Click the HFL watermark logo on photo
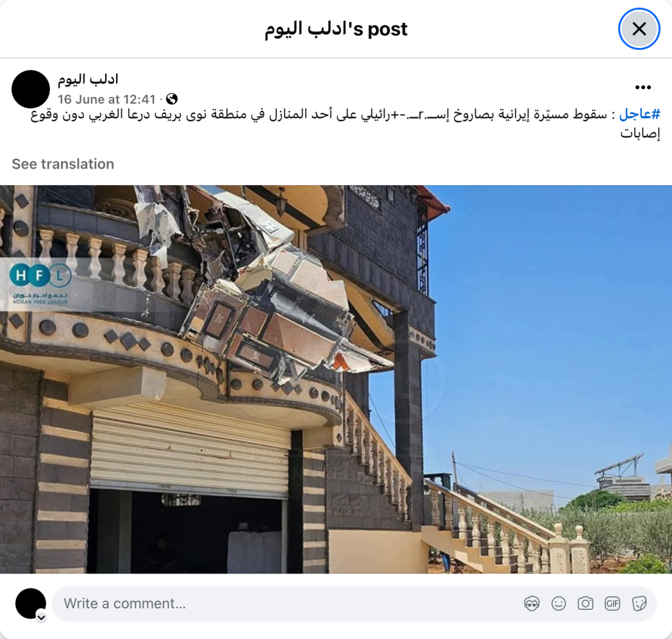The height and width of the screenshot is (639, 672). (40, 284)
